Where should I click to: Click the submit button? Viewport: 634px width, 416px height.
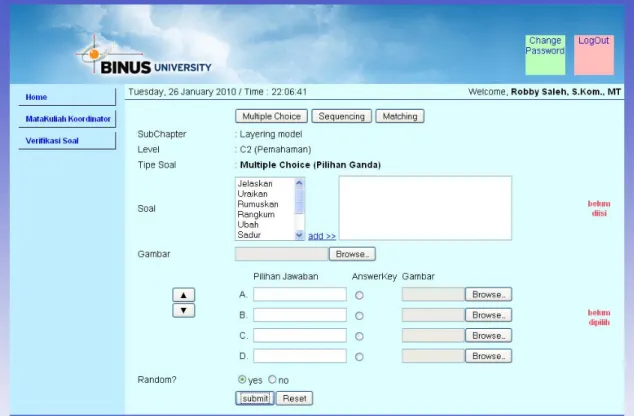[x=255, y=398]
